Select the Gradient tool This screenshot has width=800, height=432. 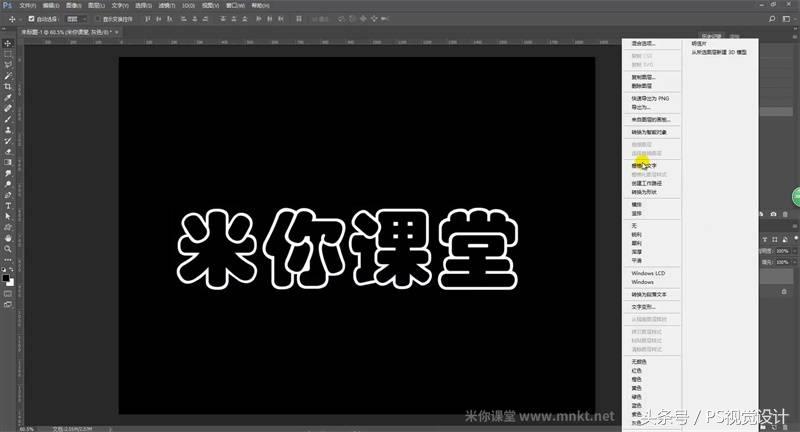click(8, 162)
